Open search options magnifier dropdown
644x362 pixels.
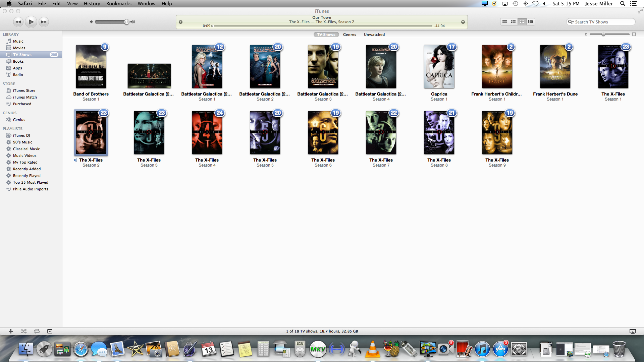[571, 22]
